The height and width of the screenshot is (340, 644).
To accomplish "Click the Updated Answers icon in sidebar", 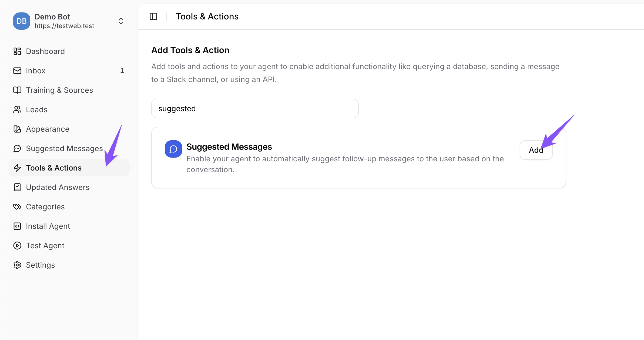I will [17, 187].
